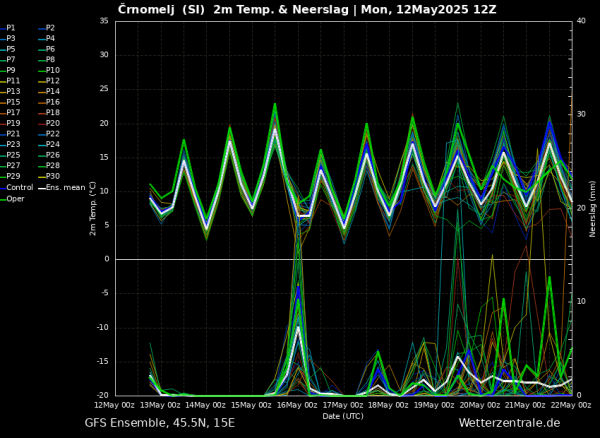Click the Wetterzentrale.de source label
Screen dimensions: 600x438
pos(509,423)
